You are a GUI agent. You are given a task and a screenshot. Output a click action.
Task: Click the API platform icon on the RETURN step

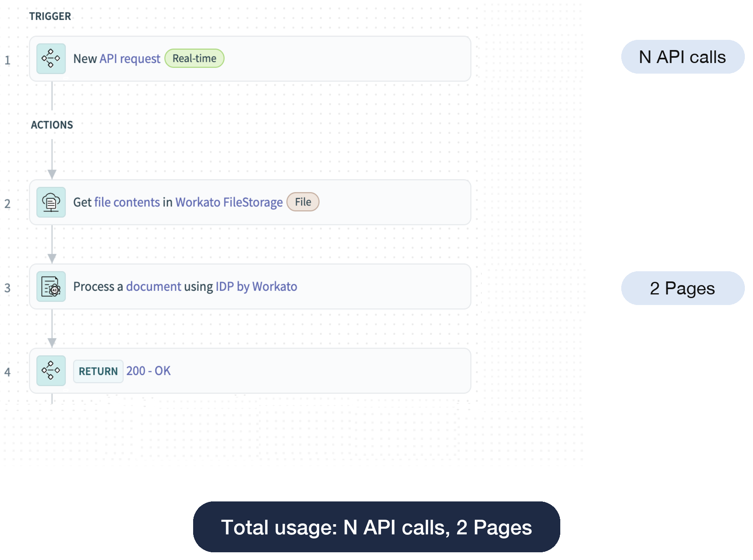pos(51,370)
